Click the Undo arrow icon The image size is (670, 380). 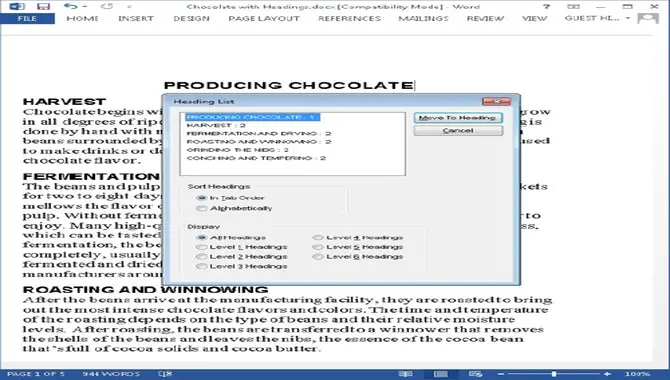pos(71,6)
